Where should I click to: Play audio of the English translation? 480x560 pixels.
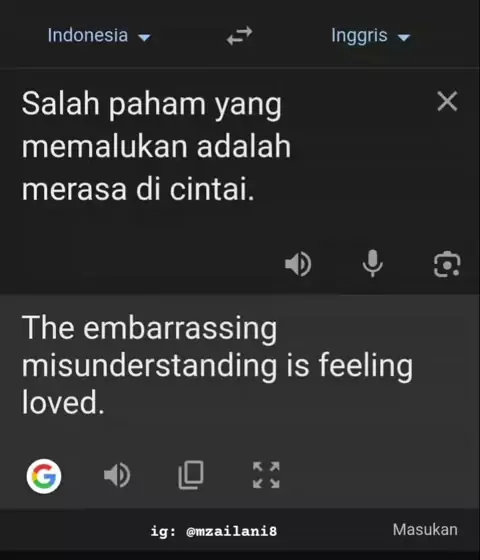point(117,475)
